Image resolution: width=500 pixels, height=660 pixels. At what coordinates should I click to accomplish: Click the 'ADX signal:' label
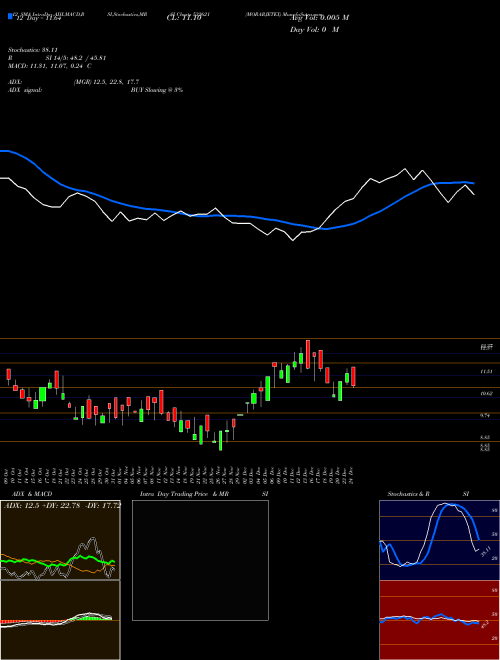[25, 90]
